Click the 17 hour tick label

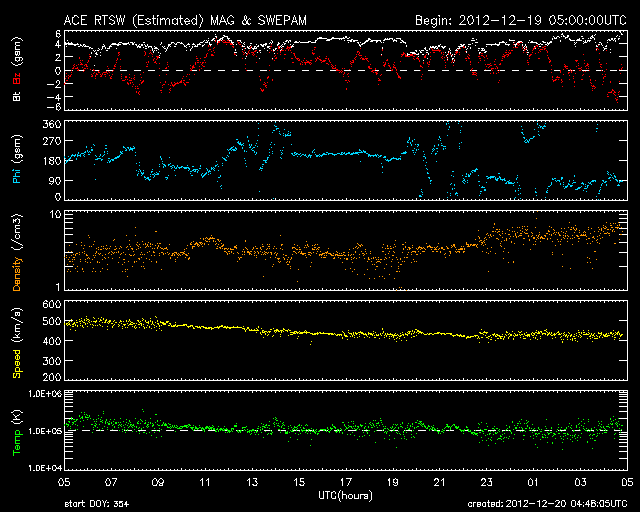(x=345, y=482)
